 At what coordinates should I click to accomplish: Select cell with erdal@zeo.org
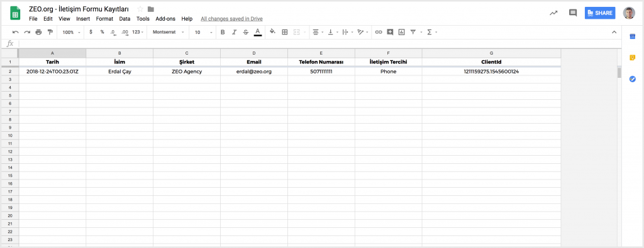pyautogui.click(x=254, y=72)
